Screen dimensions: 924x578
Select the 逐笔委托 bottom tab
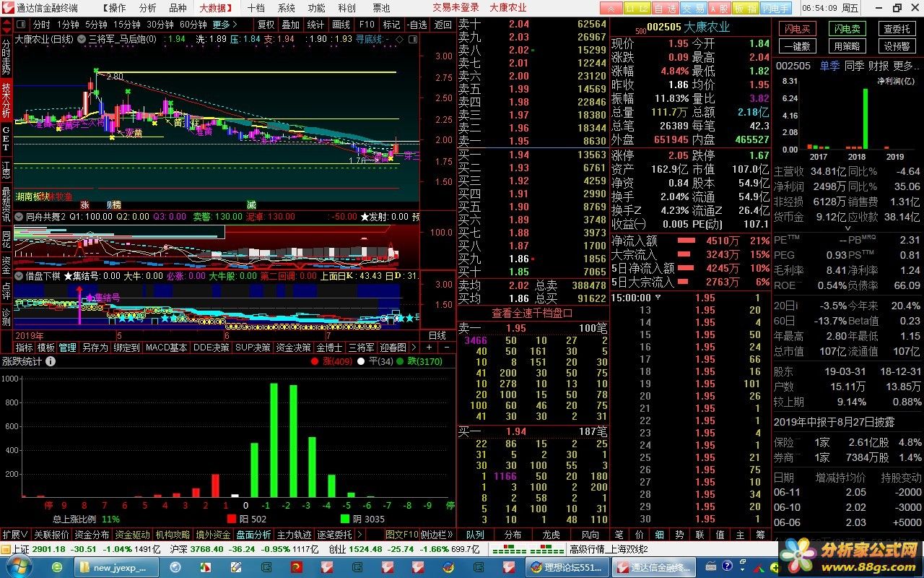tap(334, 535)
